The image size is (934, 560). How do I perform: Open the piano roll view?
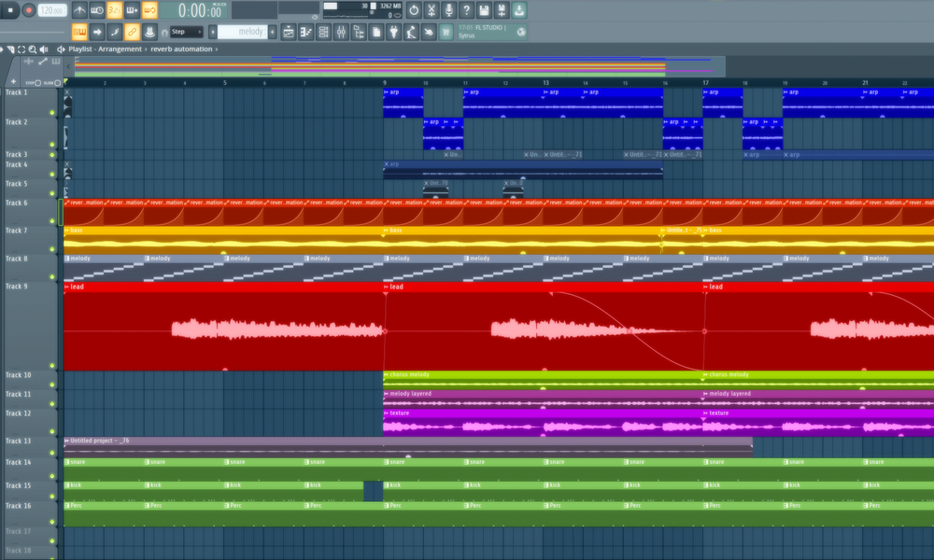307,32
